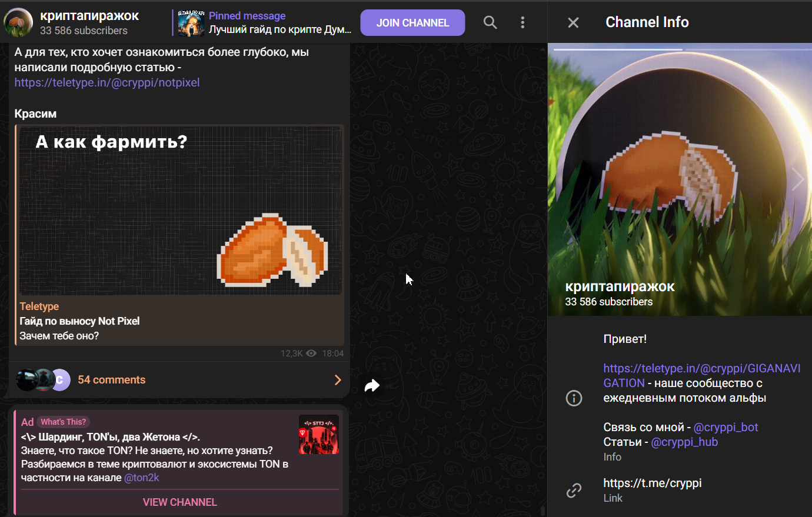Click the Teletype source label
812x517 pixels.
tap(39, 306)
